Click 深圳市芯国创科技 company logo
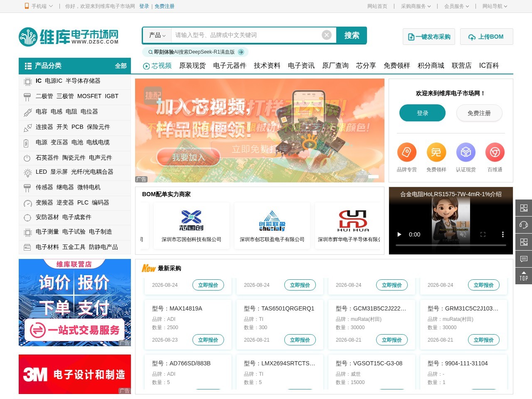This screenshot has height=399, width=532. coord(191,220)
